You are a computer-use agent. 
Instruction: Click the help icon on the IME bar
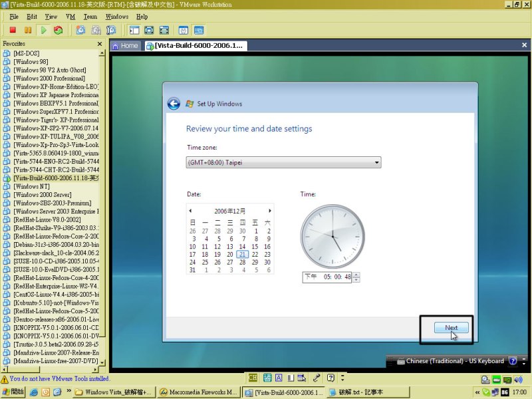point(331,378)
